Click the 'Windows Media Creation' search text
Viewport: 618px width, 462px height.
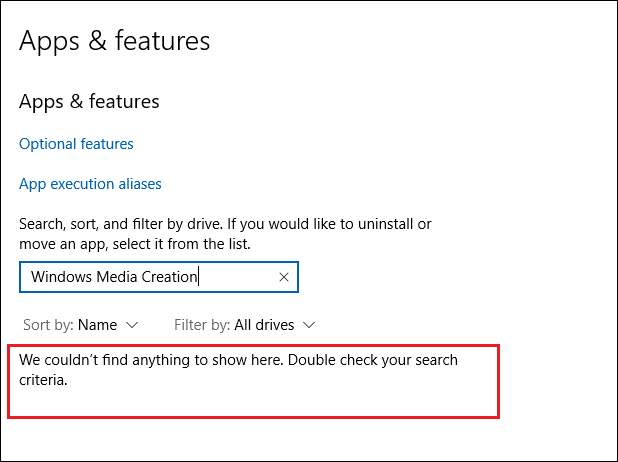tap(113, 277)
